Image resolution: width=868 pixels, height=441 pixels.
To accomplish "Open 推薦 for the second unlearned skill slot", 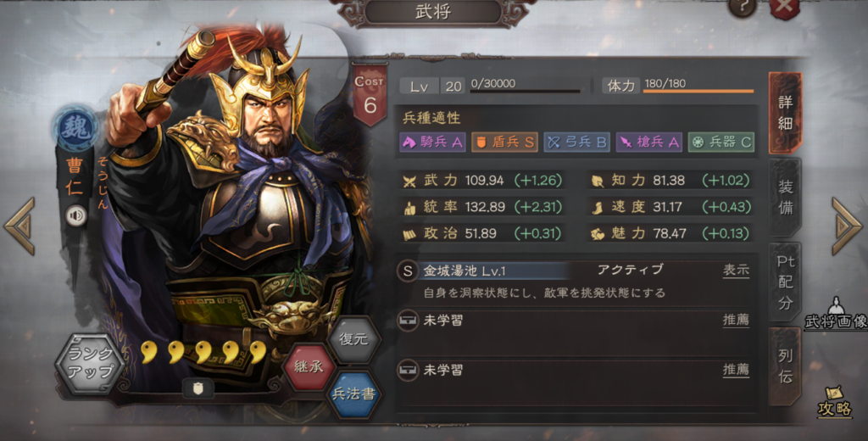I will (736, 370).
